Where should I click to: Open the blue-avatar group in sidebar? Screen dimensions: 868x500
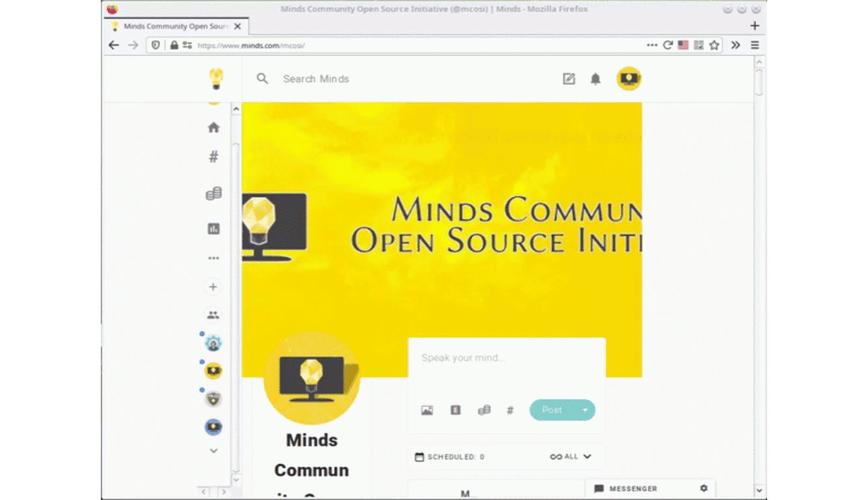pyautogui.click(x=213, y=427)
